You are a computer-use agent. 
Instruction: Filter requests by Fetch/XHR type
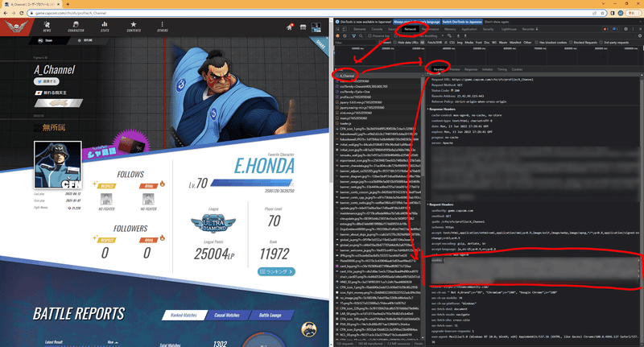point(435,43)
